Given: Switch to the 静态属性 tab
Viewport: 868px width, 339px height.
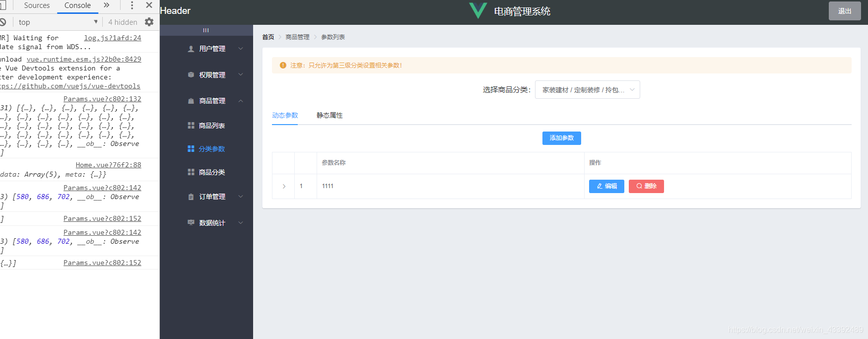Looking at the screenshot, I should [330, 115].
